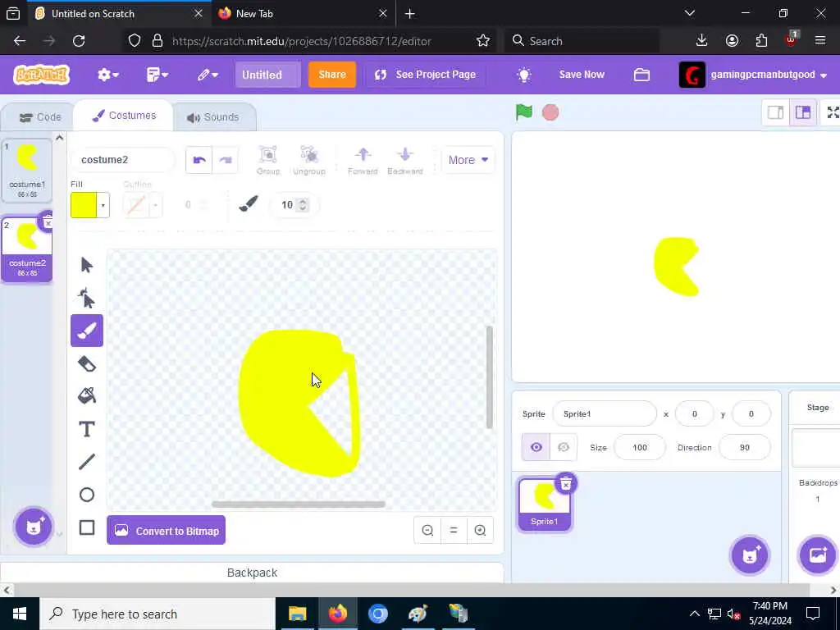Screen dimensions: 840x630
Task: Click the green flag to run
Action: pyautogui.click(x=524, y=112)
